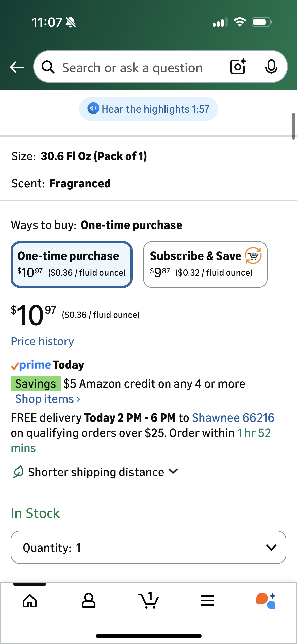Tap the microphone voice search icon
297x644 pixels.
click(271, 67)
